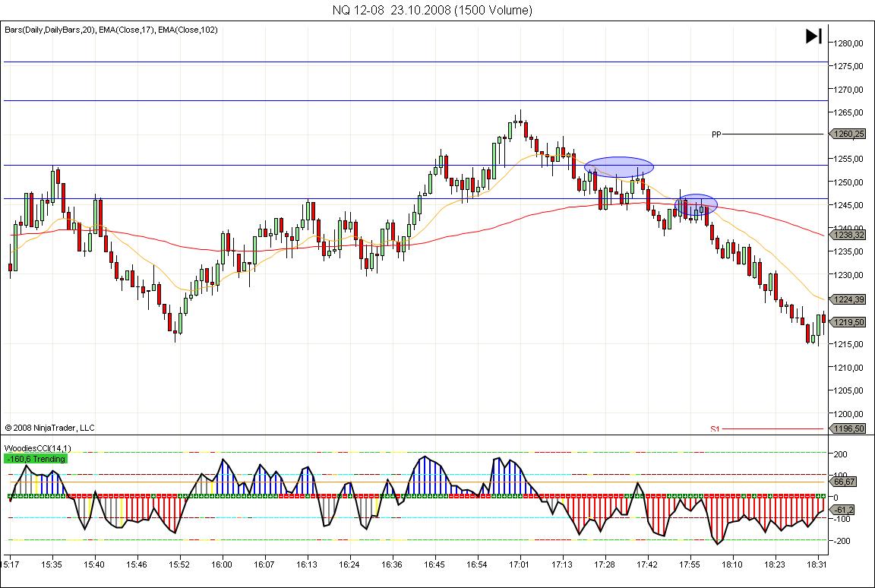The width and height of the screenshot is (875, 588).
Task: Click the red EMA value marker 1238,32
Action: [x=848, y=236]
